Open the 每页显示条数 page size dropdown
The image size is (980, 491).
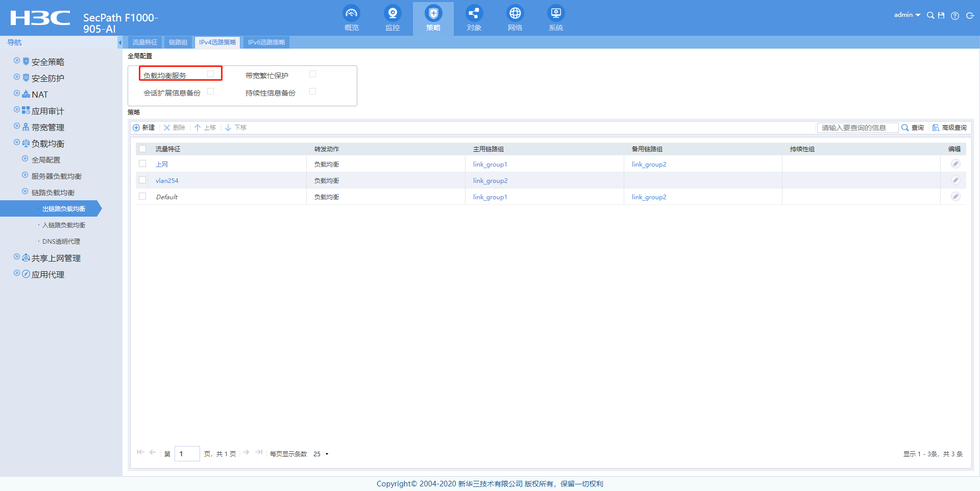[x=321, y=454]
